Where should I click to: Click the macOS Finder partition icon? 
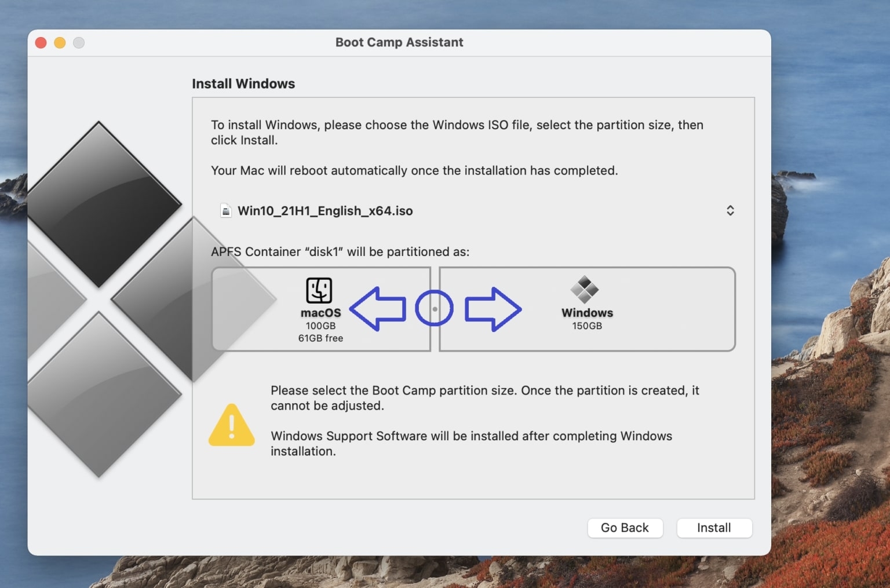pos(319,290)
